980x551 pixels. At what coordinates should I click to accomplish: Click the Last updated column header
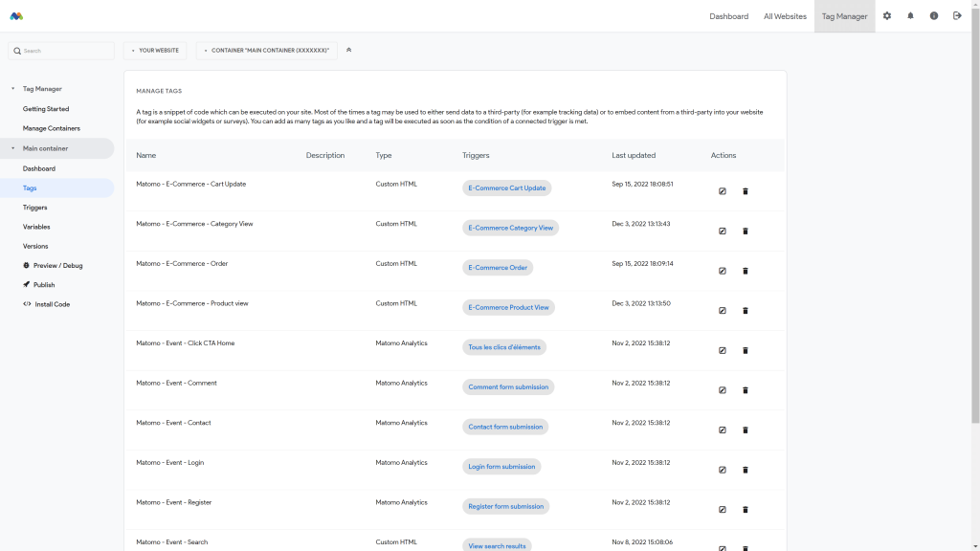click(634, 156)
